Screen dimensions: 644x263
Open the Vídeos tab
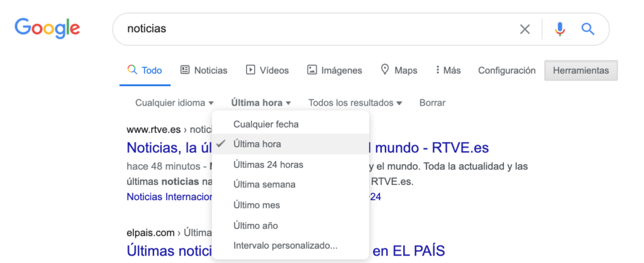[267, 70]
